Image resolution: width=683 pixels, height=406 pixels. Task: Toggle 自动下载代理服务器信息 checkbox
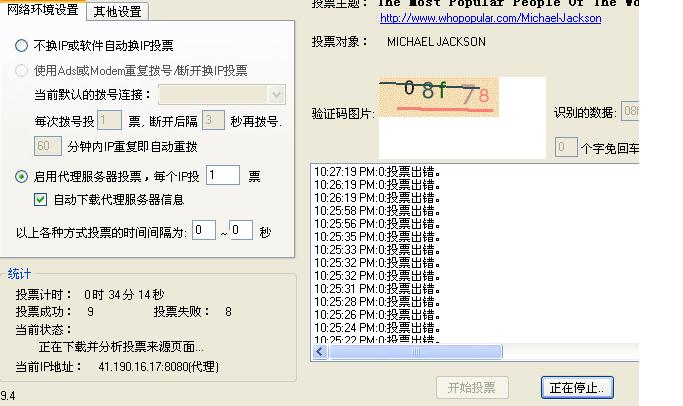[41, 199]
